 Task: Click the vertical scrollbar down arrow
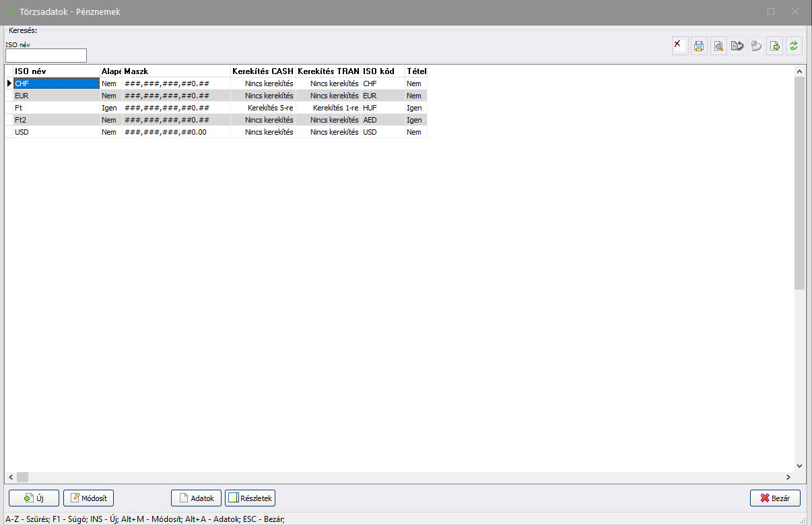coord(799,465)
